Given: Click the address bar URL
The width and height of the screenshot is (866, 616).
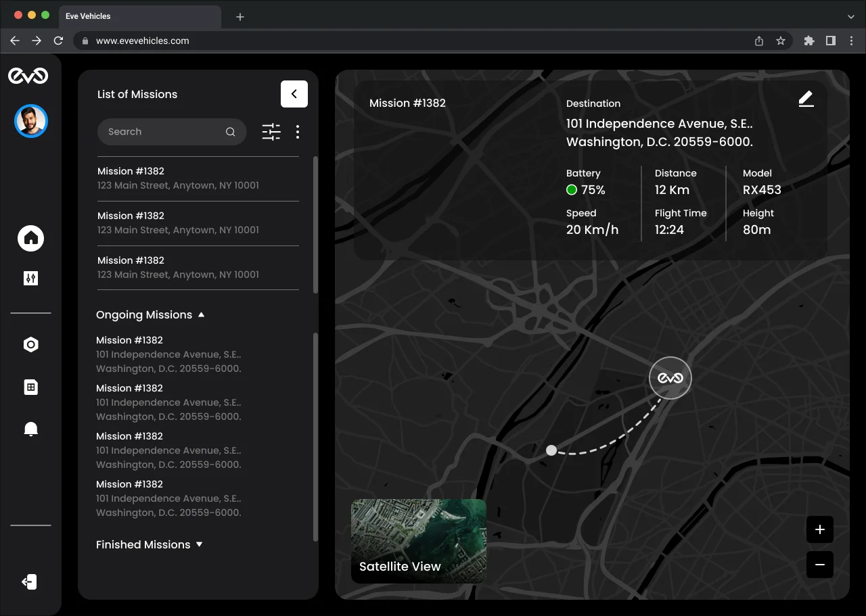Looking at the screenshot, I should pos(143,41).
